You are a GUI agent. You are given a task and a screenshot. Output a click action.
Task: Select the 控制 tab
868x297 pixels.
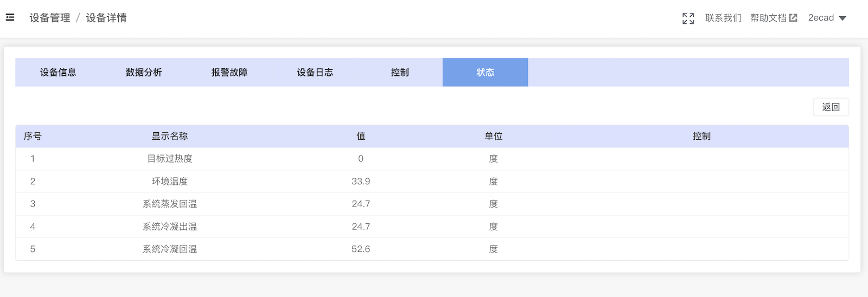click(x=400, y=72)
